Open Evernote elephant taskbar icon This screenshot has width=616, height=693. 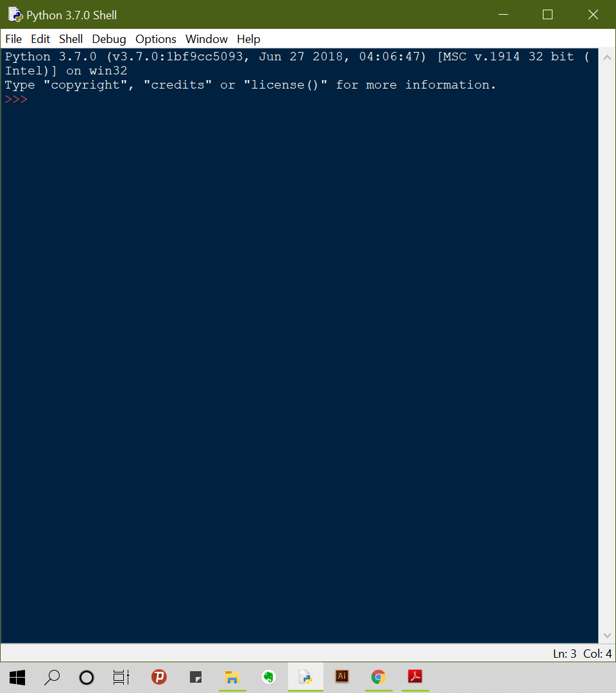(x=269, y=677)
